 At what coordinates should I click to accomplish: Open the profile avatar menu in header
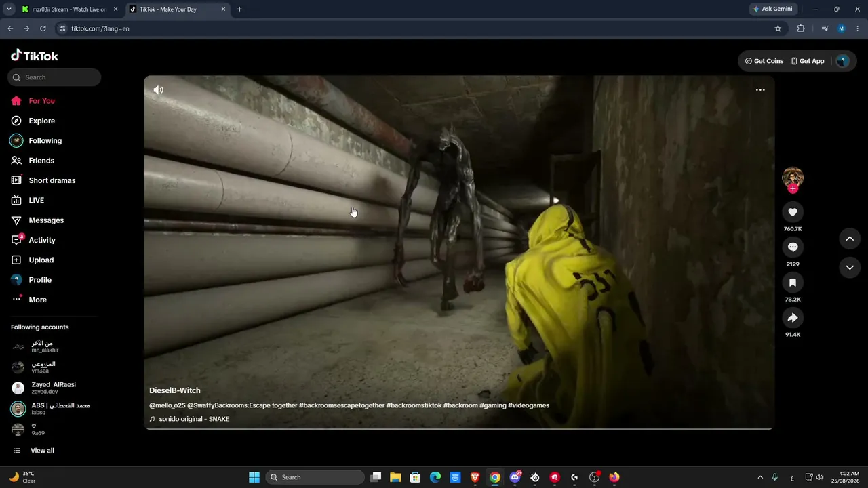pyautogui.click(x=842, y=61)
